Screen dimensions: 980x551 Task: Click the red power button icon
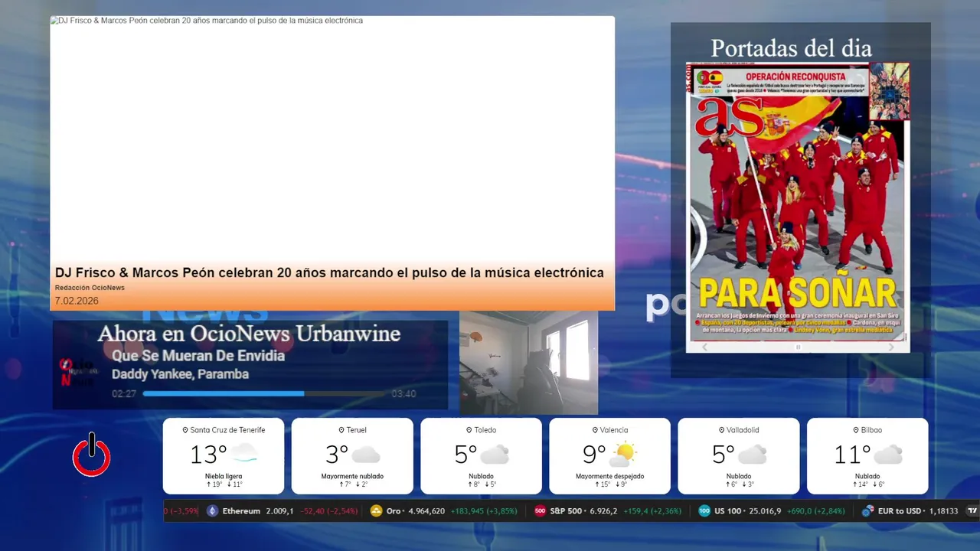92,455
